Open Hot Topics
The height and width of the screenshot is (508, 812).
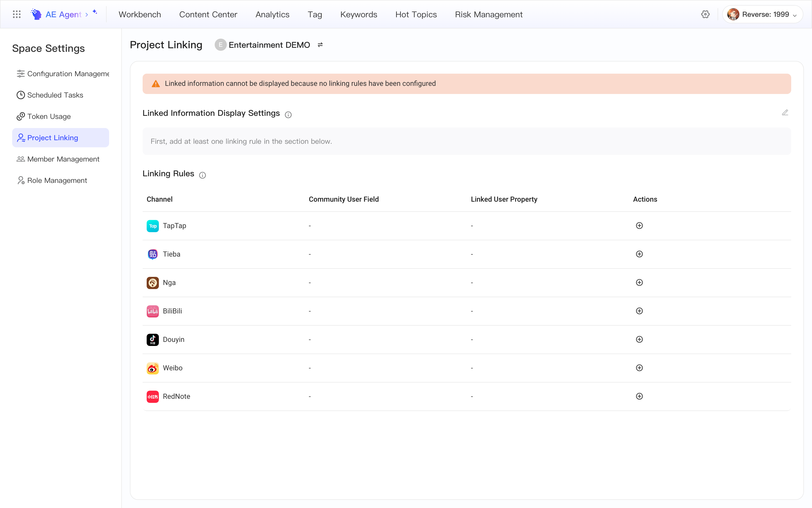click(x=416, y=14)
